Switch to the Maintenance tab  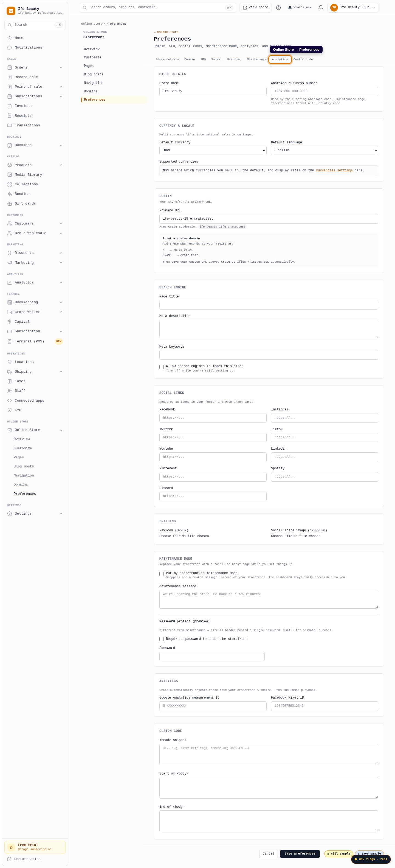[256, 60]
